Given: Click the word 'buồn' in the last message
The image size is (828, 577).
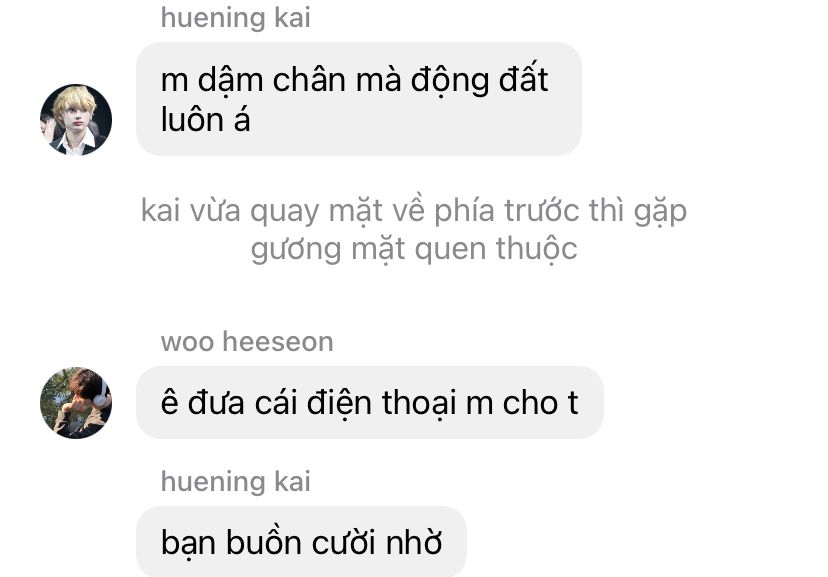Looking at the screenshot, I should [x=264, y=542].
